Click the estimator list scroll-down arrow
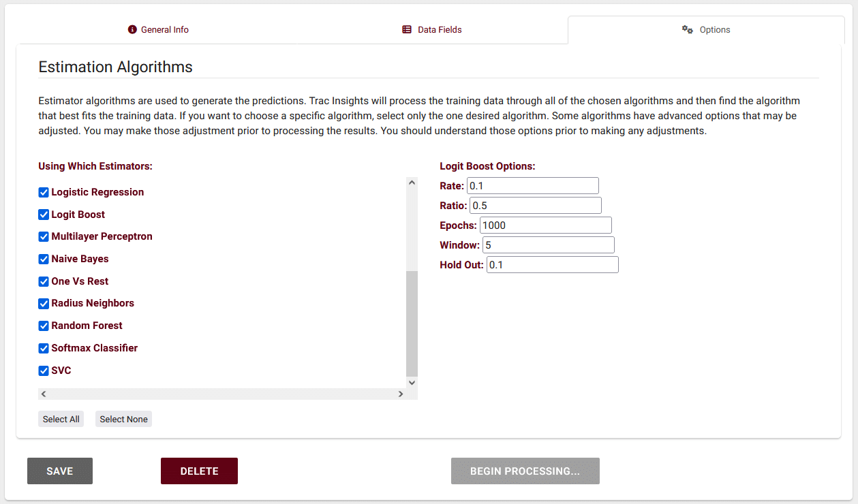The width and height of the screenshot is (858, 504). pos(412,383)
